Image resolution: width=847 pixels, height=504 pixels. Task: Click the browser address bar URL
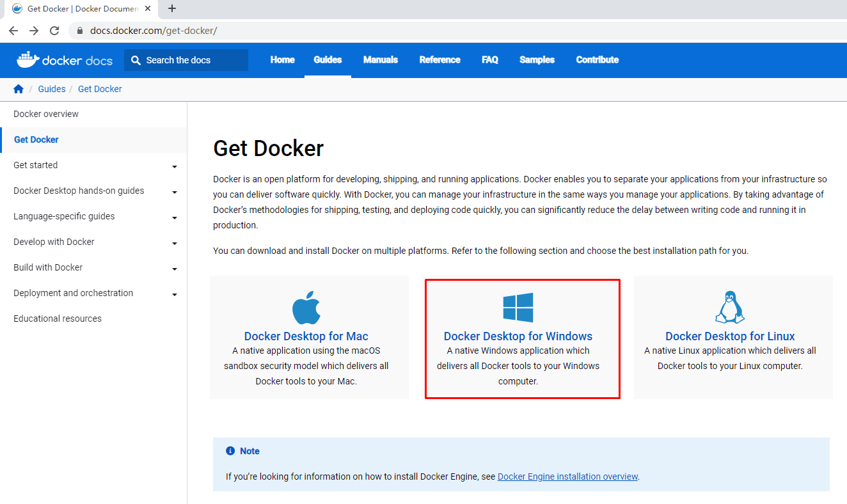154,31
